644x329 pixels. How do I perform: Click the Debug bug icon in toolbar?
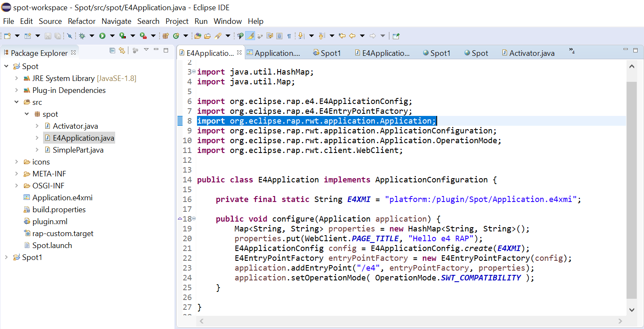[82, 36]
